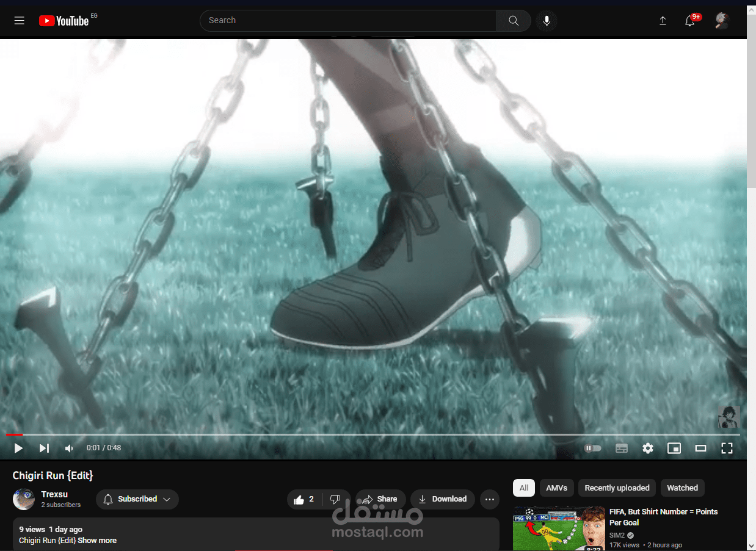Start voice search with microphone

point(547,21)
